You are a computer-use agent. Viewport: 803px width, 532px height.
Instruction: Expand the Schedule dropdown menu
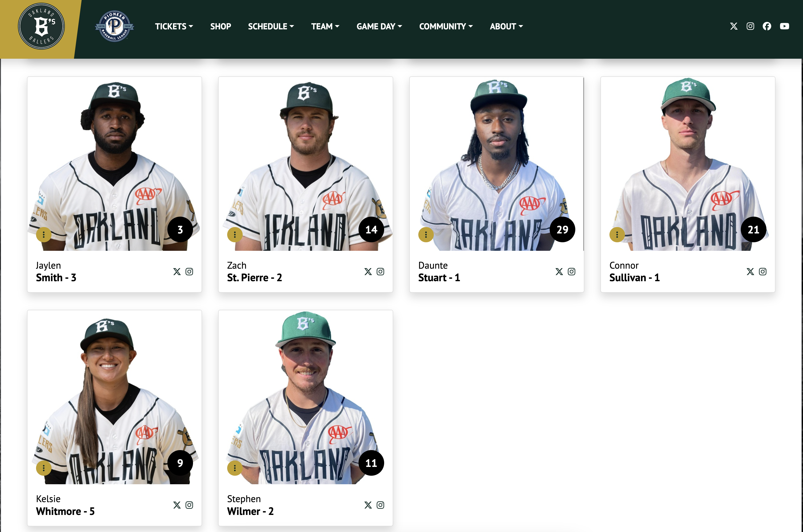271,26
